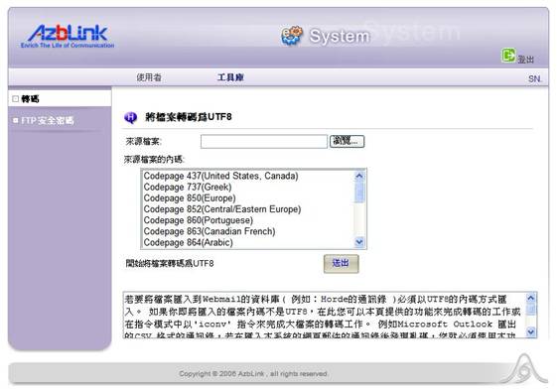Click the SN link at the top right
This screenshot has width=559, height=392.
click(x=534, y=78)
